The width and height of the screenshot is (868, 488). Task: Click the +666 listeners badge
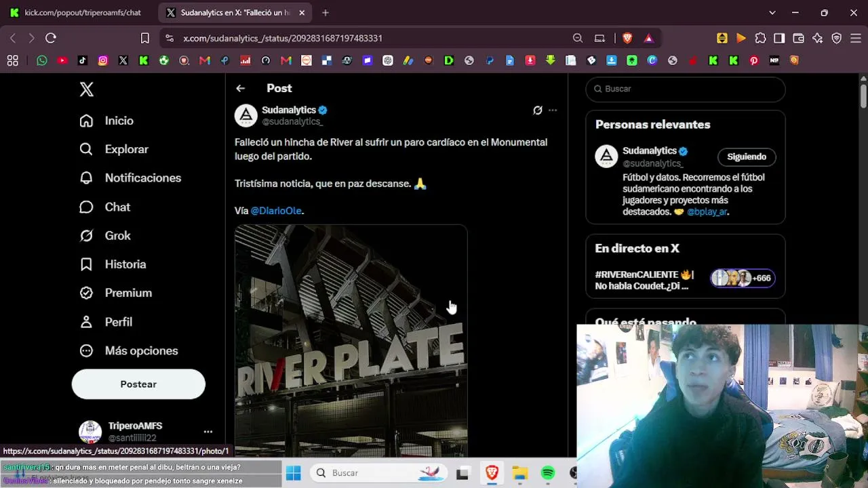(x=743, y=278)
